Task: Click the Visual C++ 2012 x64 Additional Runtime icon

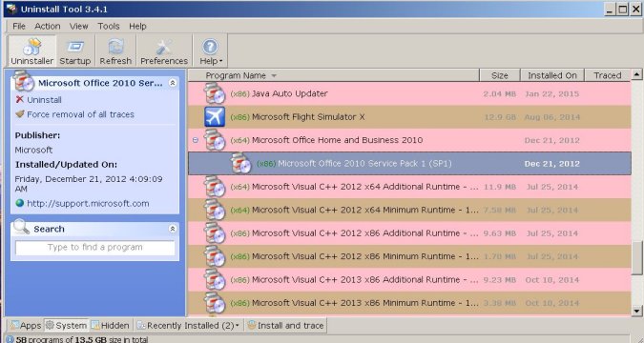Action: click(215, 187)
